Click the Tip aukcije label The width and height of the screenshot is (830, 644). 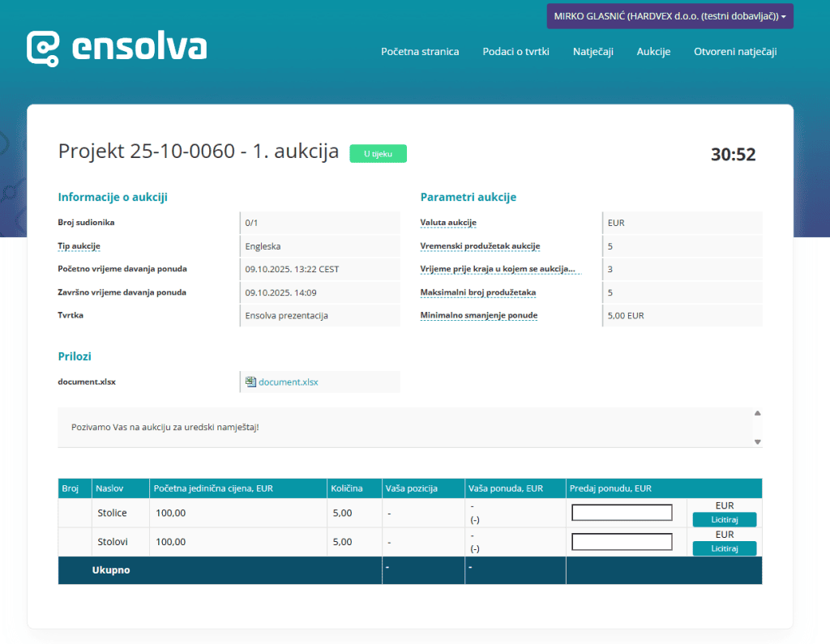[79, 246]
